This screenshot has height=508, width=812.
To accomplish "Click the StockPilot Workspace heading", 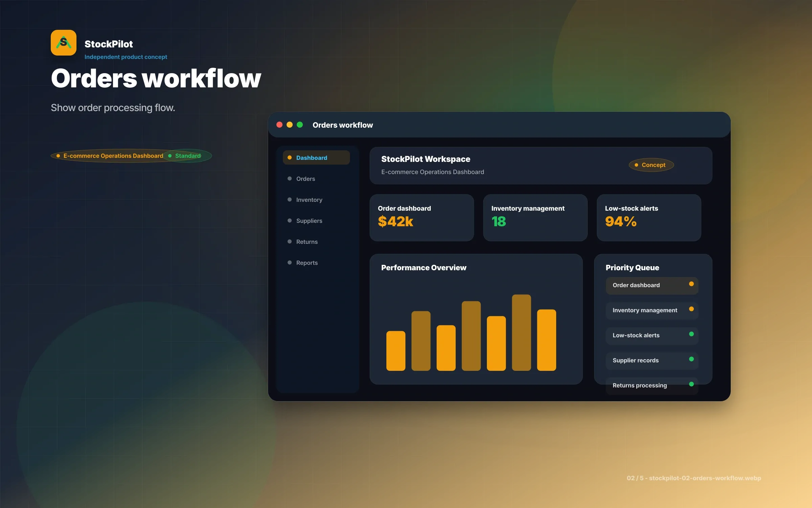I will [426, 159].
